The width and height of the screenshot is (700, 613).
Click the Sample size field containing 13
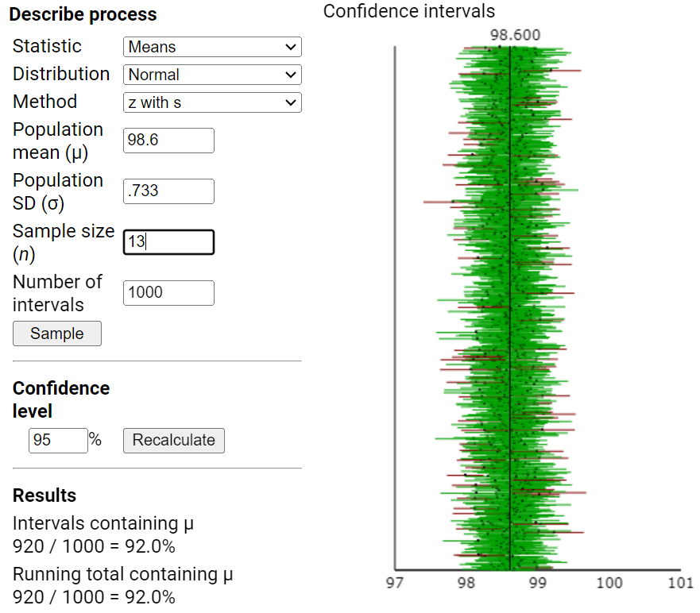168,242
